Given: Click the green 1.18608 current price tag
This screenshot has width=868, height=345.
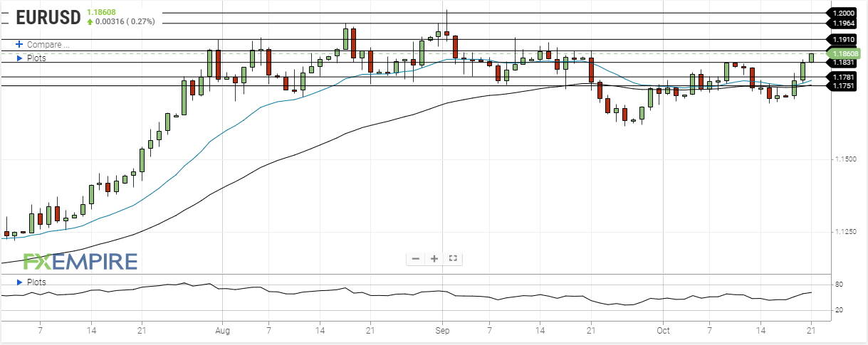Looking at the screenshot, I should (x=842, y=53).
